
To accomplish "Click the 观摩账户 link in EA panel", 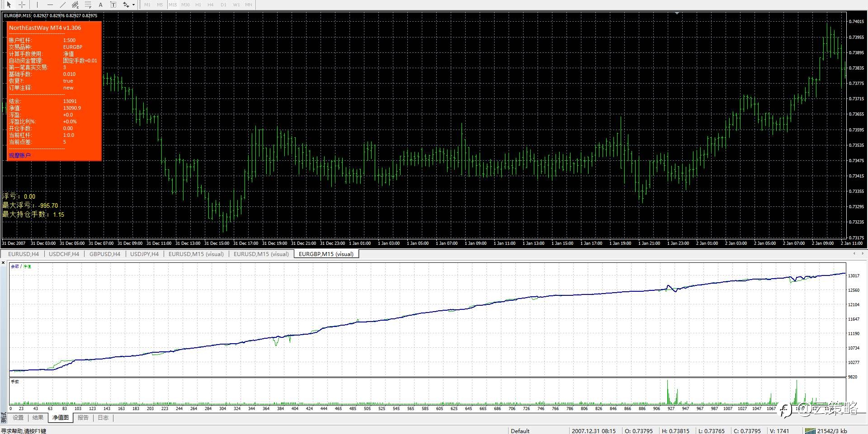I will coord(19,155).
